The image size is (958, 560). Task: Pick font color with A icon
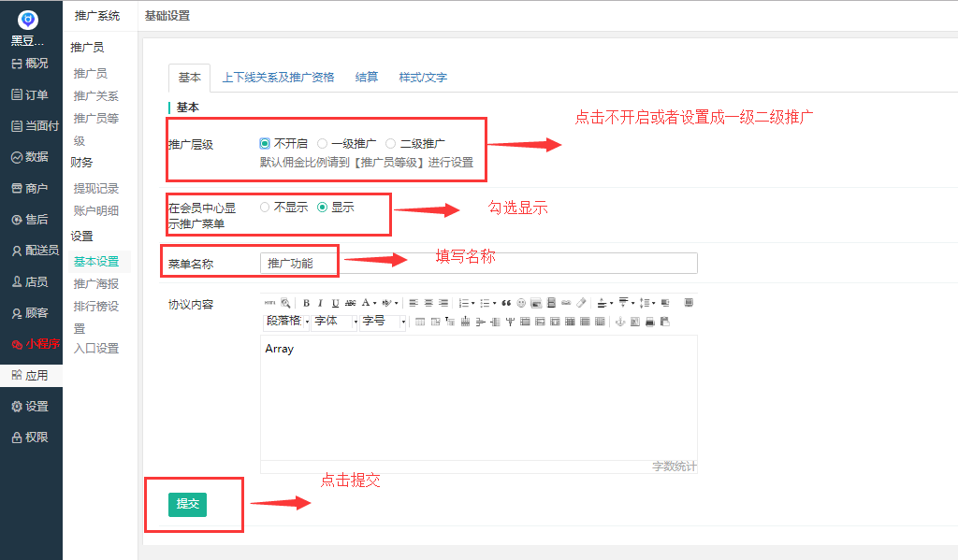coord(366,303)
